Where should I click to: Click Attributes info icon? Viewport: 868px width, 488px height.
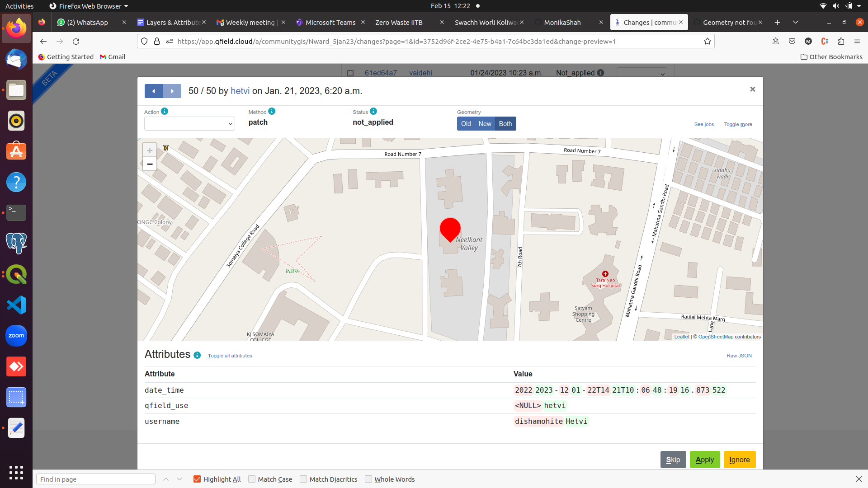pyautogui.click(x=197, y=355)
